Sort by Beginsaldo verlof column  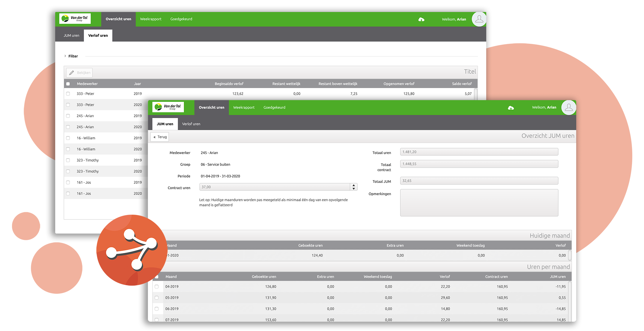click(x=229, y=84)
